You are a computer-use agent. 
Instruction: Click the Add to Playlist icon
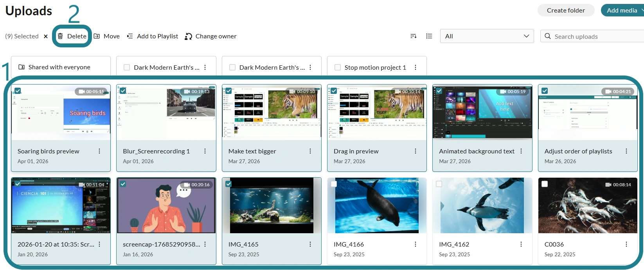pos(130,36)
